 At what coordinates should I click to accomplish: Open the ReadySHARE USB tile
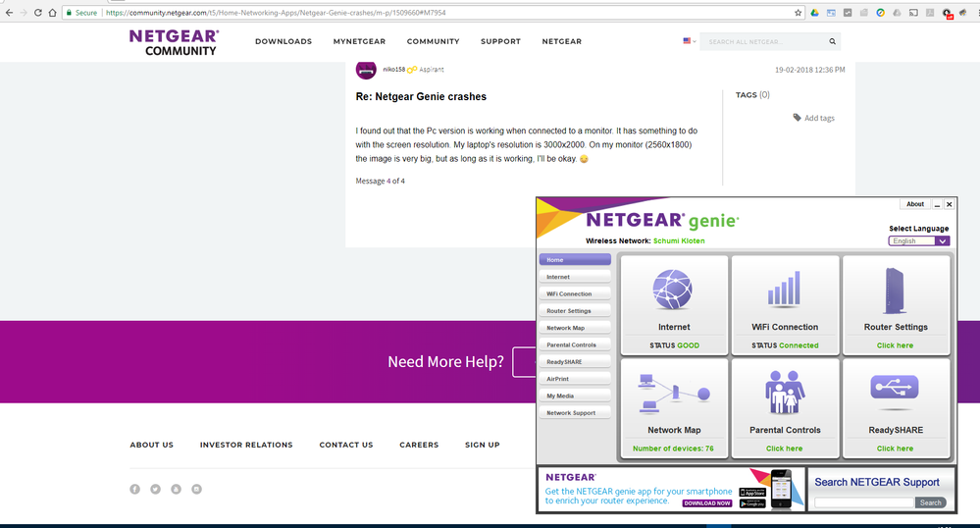(896, 408)
